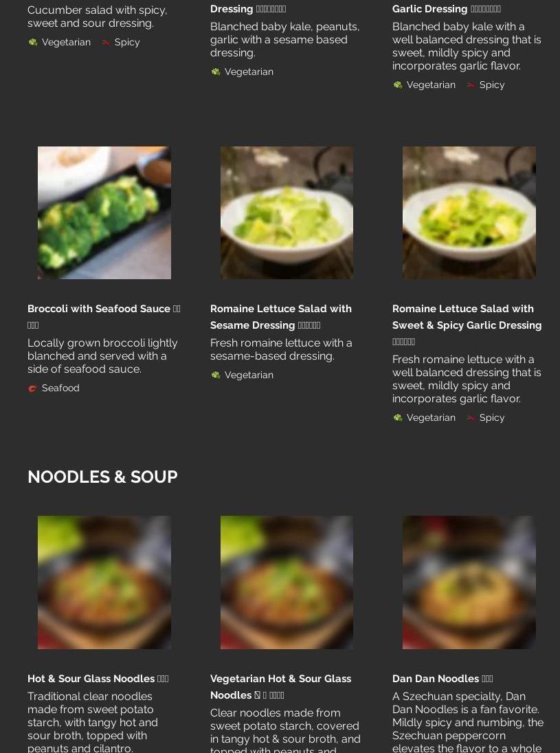Open Broccoli with Seafood Sauce title
The height and width of the screenshot is (753, 560).
104,316
